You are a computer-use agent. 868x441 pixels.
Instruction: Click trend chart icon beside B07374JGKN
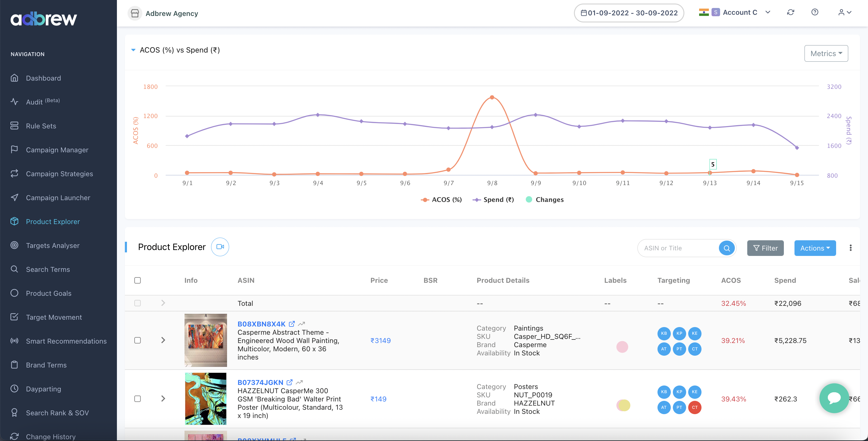[299, 382]
